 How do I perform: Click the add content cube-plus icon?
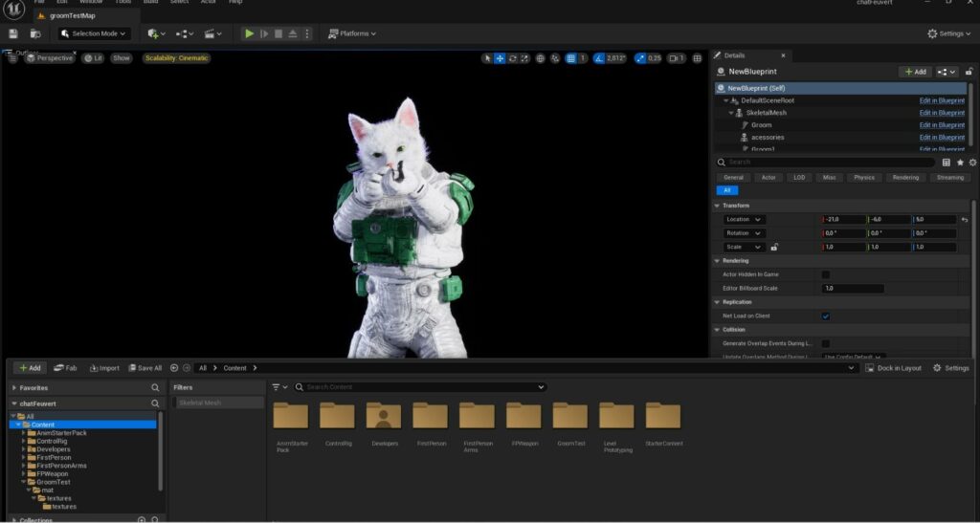155,33
